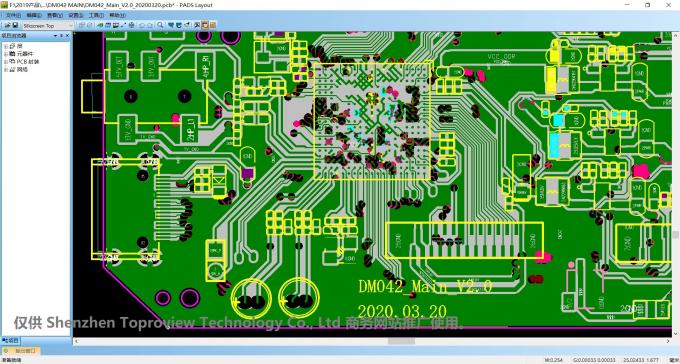Open the Drafting toolbar icon

(100, 25)
